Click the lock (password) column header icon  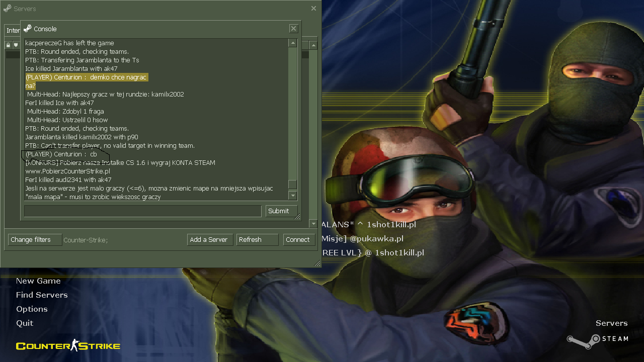(x=9, y=45)
